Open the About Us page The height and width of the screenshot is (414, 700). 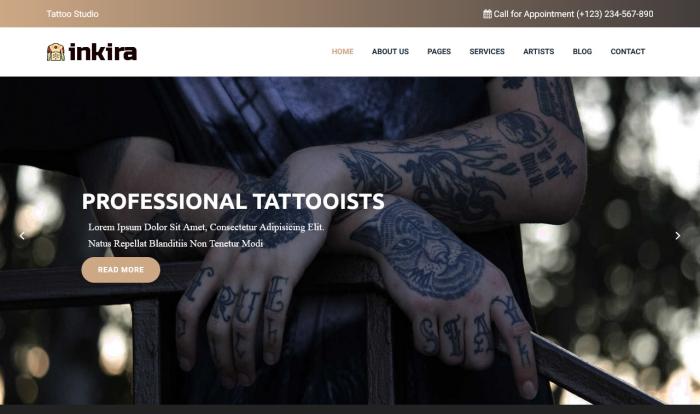point(390,51)
